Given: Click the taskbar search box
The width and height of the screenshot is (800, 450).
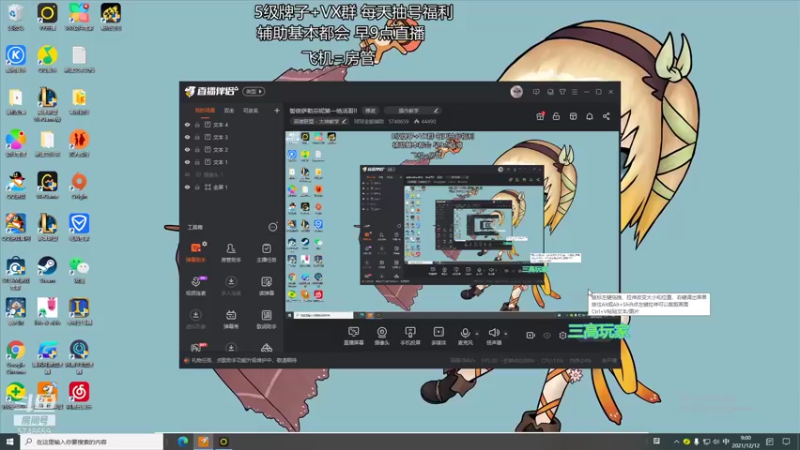Looking at the screenshot, I should [92, 441].
